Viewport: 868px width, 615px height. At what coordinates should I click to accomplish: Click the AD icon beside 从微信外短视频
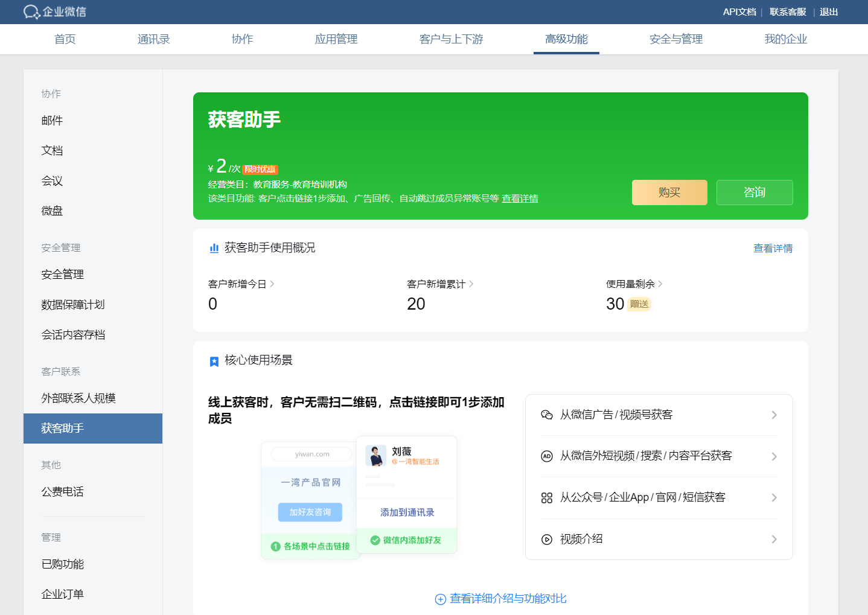(547, 456)
